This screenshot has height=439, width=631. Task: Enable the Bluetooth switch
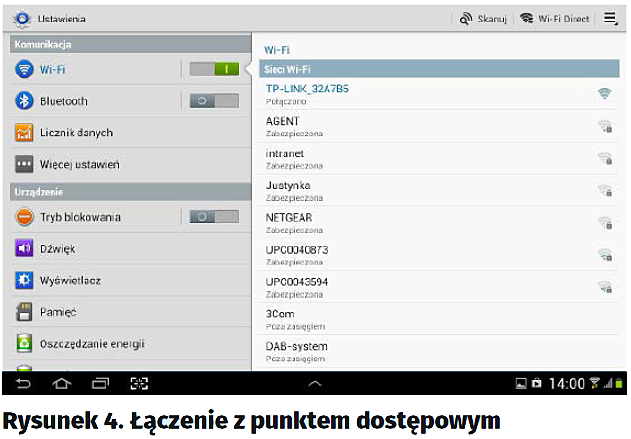(214, 101)
